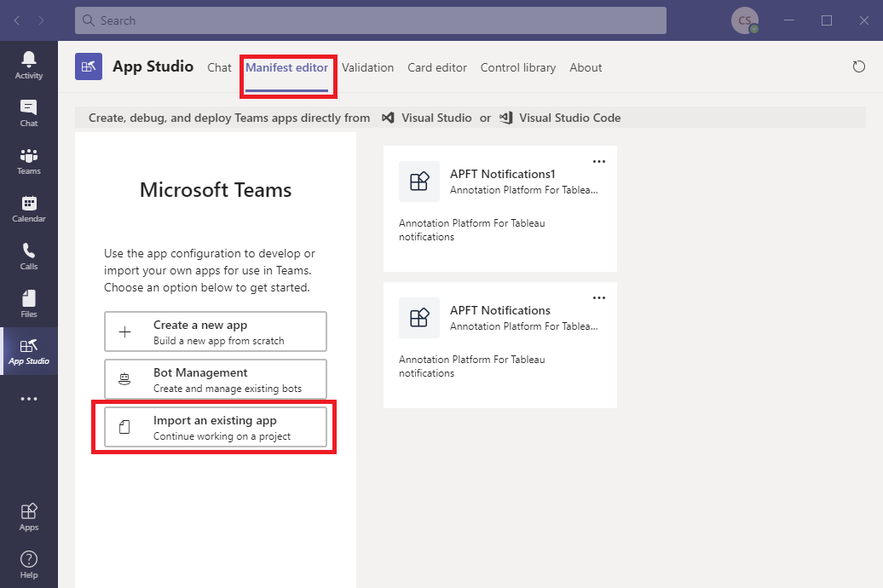The height and width of the screenshot is (588, 883).
Task: Switch to the Card editor tab
Action: tap(437, 67)
